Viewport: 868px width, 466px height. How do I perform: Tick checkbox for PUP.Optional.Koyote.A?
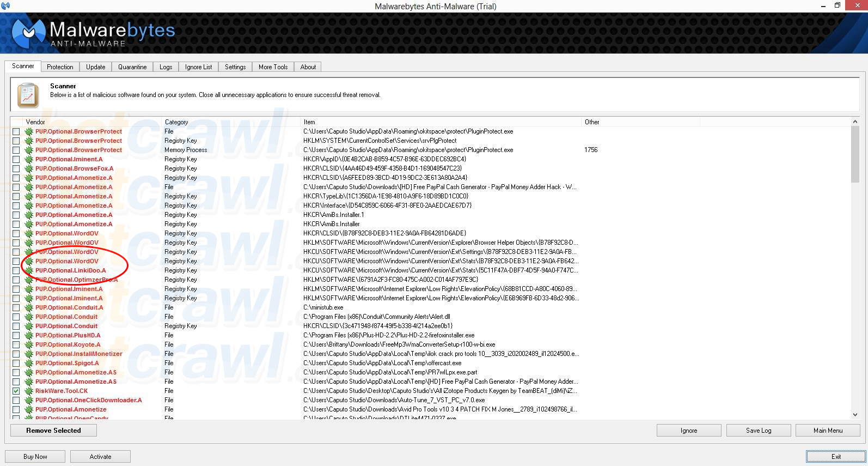pos(16,344)
